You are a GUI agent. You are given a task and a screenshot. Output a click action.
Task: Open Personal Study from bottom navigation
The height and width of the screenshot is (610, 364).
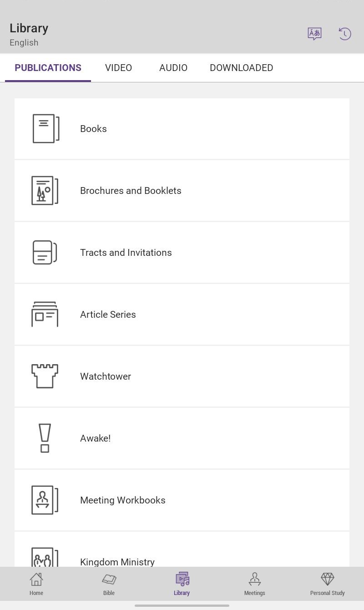pyautogui.click(x=328, y=584)
